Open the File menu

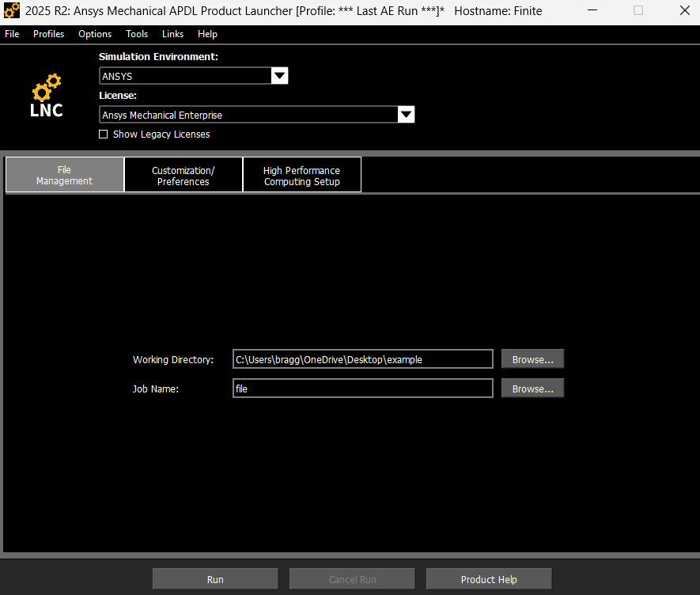(12, 34)
